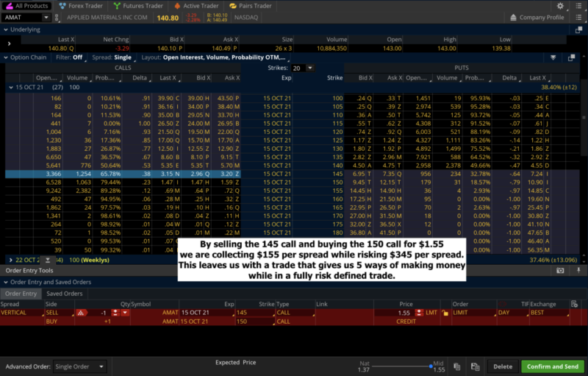The image size is (588, 376).
Task: Click the symbol link chain icon next to AMAT
Action: tap(57, 17)
